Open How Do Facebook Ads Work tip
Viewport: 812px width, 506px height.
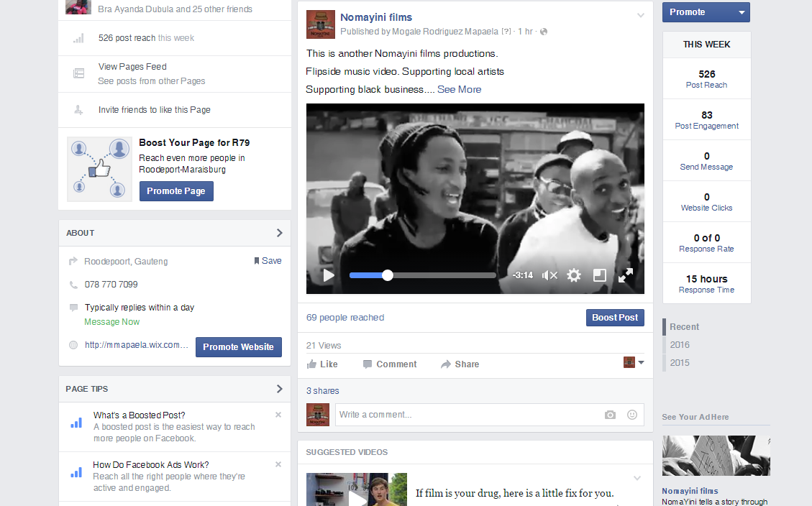[x=151, y=465]
